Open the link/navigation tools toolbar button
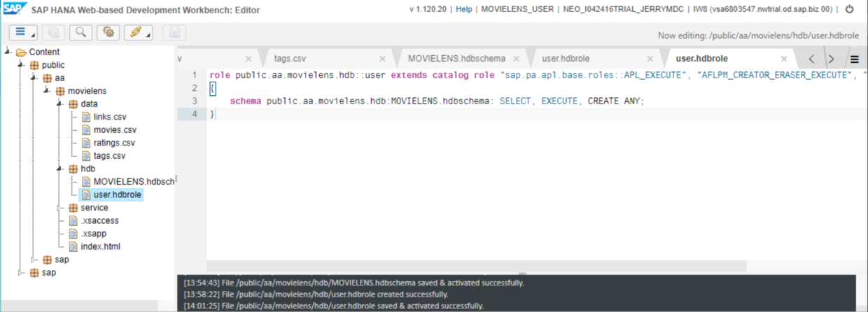The height and width of the screenshot is (312, 868). click(138, 32)
